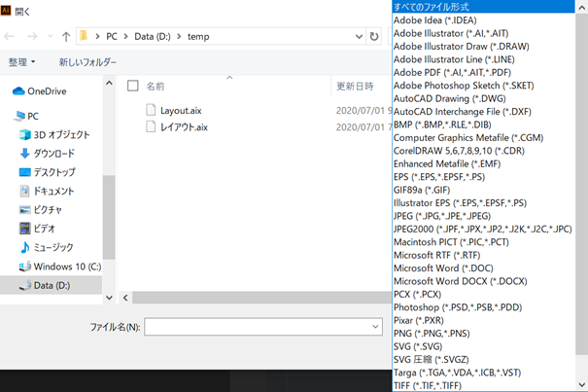This screenshot has width=588, height=392.
Task: Click the Forward navigation arrow
Action: click(x=32, y=36)
